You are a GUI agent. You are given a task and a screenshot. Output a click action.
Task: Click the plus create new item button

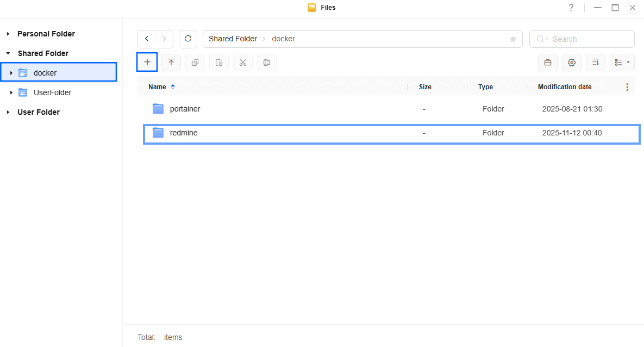147,63
